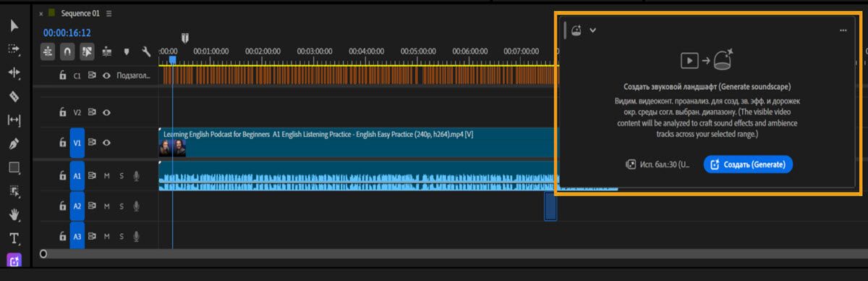
Task: Solo the A1 audio track
Action: point(122,176)
